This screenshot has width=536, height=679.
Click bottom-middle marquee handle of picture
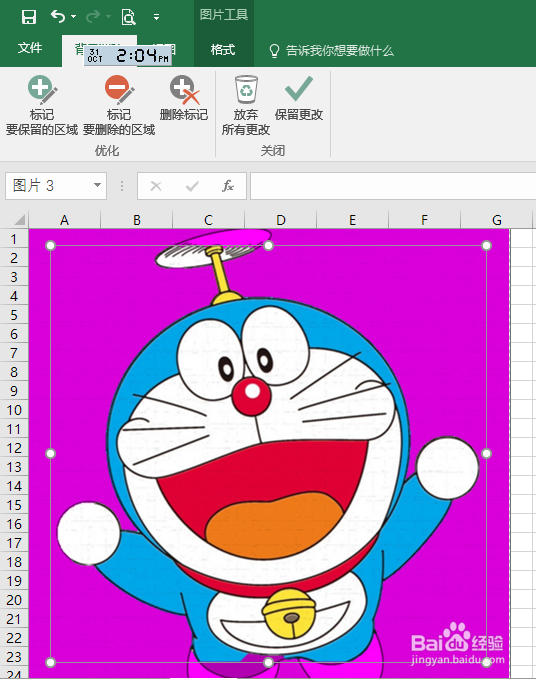[268, 662]
